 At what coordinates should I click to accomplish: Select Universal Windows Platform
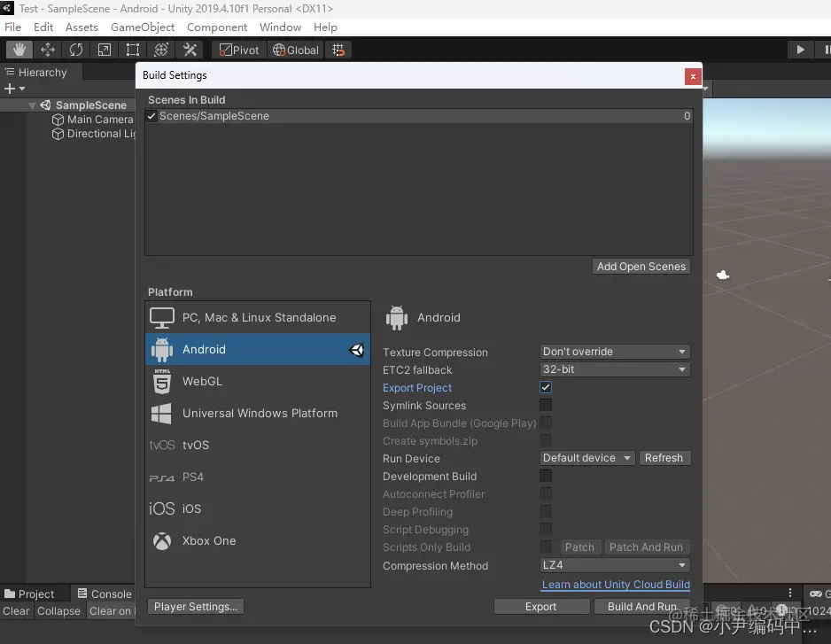[258, 413]
